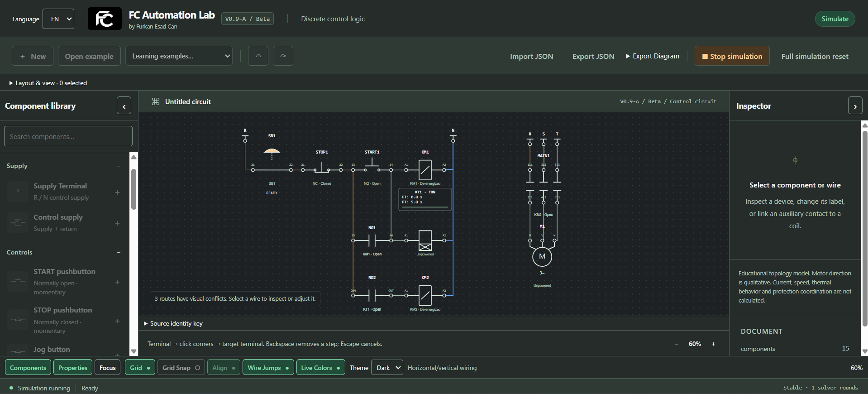Click the Stop simulation button

click(732, 56)
